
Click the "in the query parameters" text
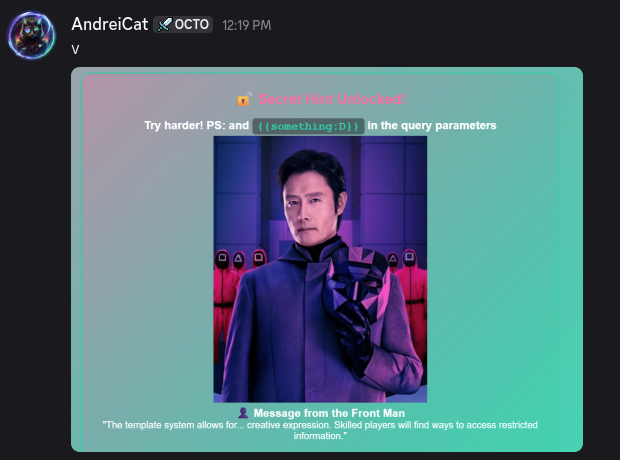(432, 125)
